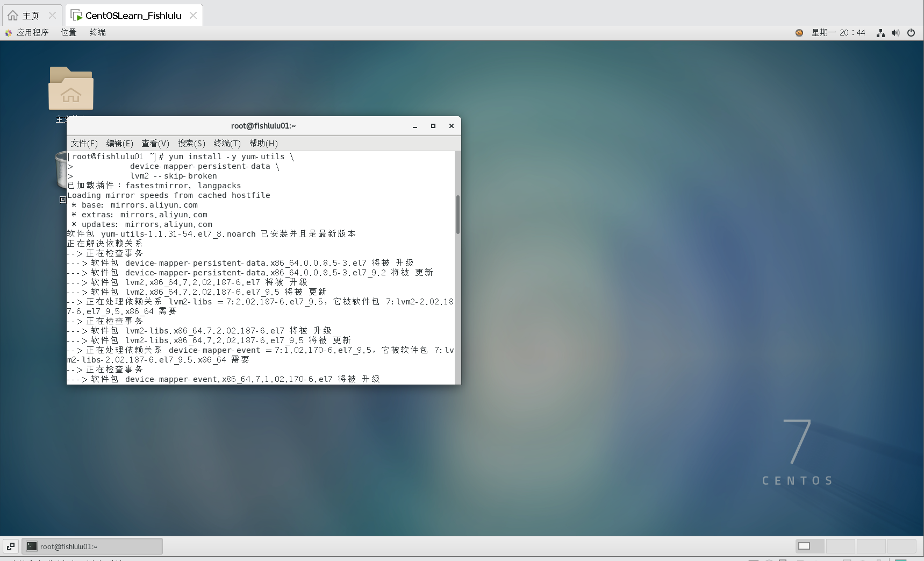
Task: Open the home folder desktop icon
Action: pos(71,88)
